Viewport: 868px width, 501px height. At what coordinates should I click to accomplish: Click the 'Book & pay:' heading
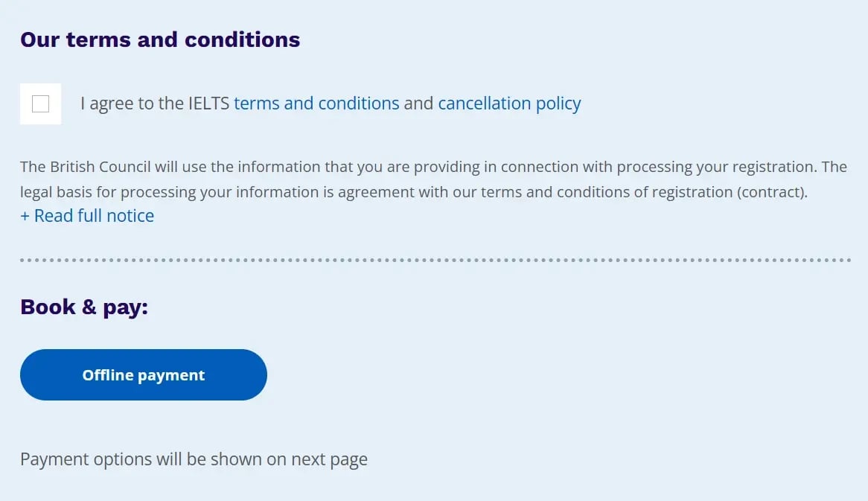[84, 307]
